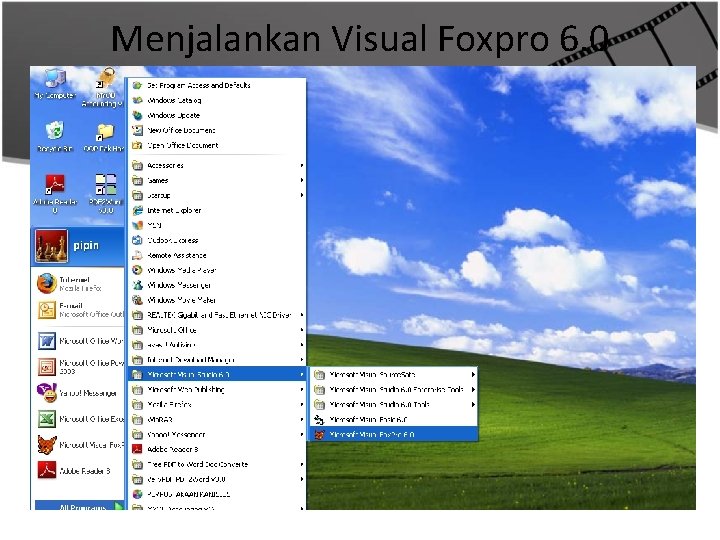Expand the Mozilla Firefox program folder
This screenshot has width=720, height=540.
(216, 405)
